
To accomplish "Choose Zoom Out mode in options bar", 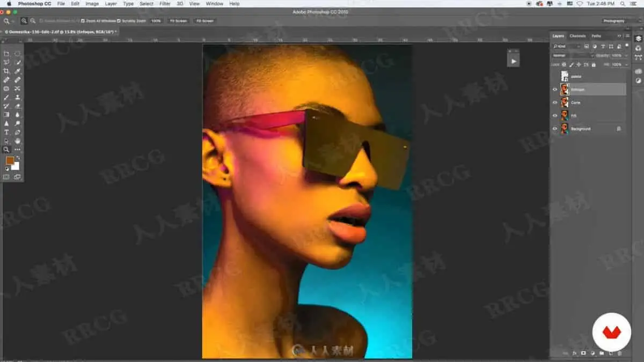I will pos(33,20).
